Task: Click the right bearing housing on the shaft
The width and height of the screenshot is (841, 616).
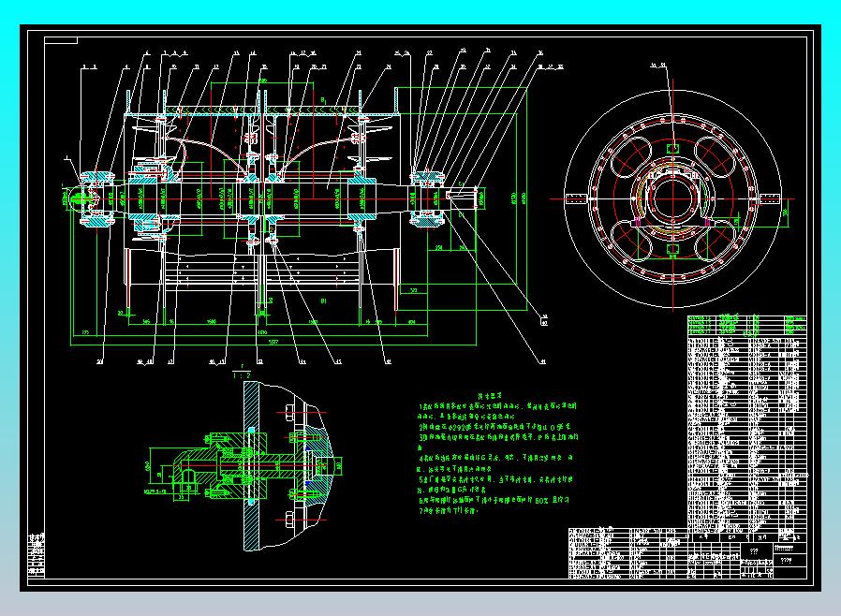Action: click(x=427, y=198)
